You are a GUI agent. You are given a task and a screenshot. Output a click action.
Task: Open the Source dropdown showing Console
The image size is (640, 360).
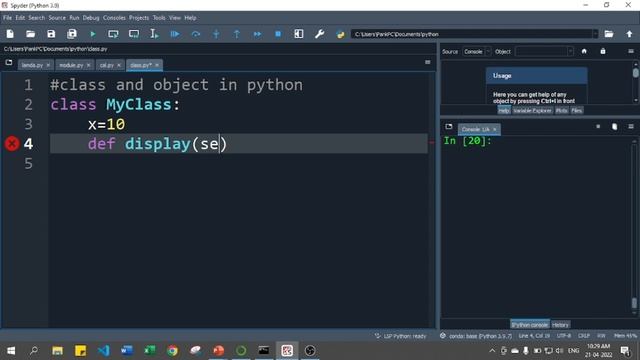(476, 51)
